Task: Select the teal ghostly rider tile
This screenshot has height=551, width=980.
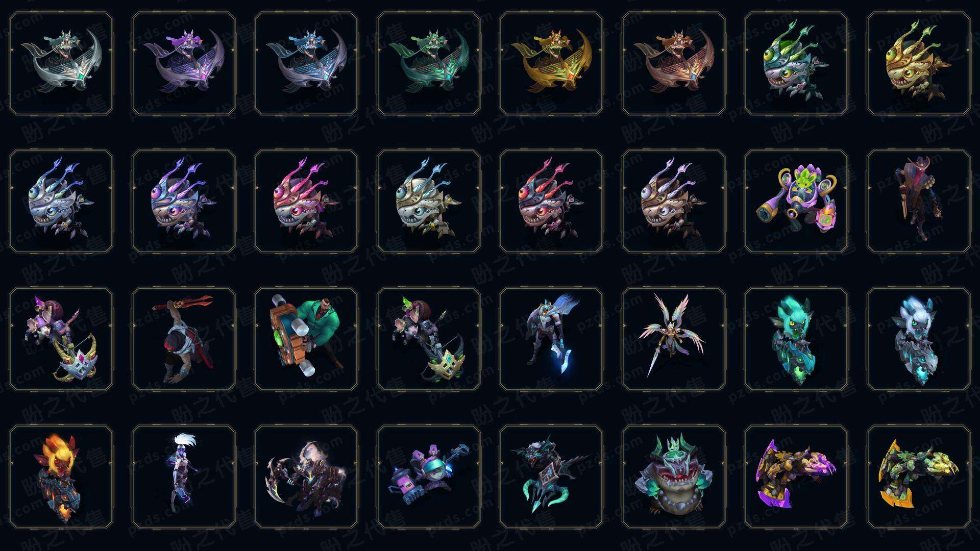Action: pyautogui.click(x=796, y=339)
